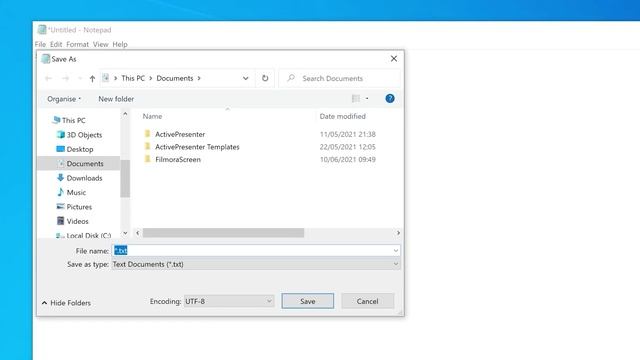
Task: Open the recent locations dropdown arrow
Action: point(80,78)
